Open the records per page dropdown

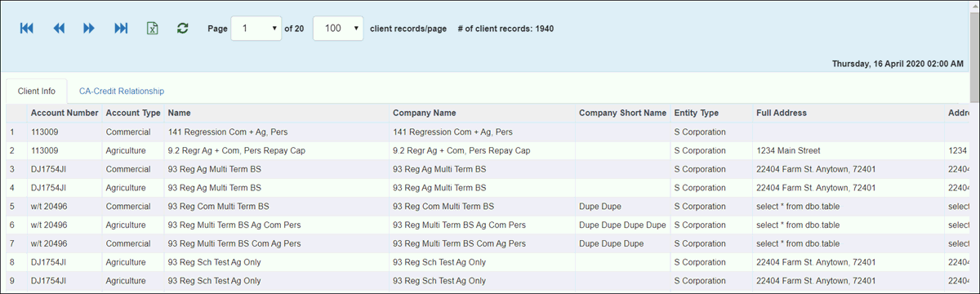tap(338, 28)
